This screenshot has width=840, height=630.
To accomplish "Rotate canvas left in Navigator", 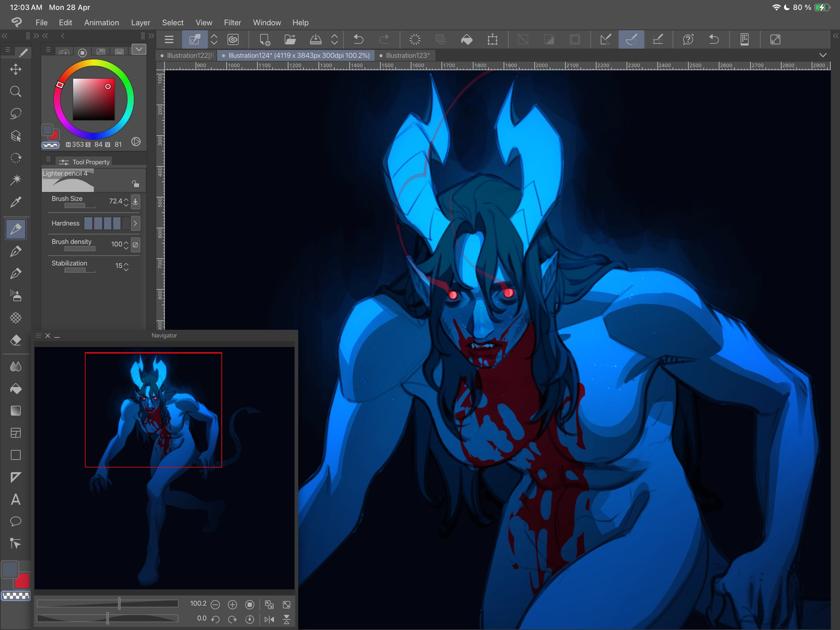I will pyautogui.click(x=215, y=619).
